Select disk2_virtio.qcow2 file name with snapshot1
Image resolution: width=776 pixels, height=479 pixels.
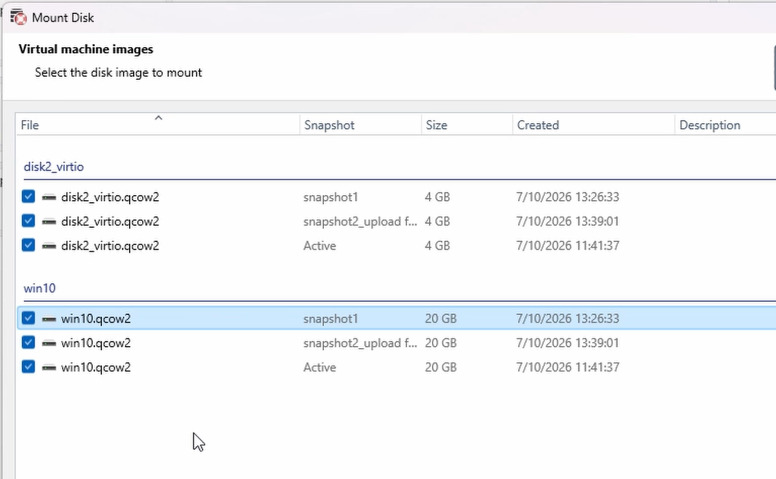(110, 197)
